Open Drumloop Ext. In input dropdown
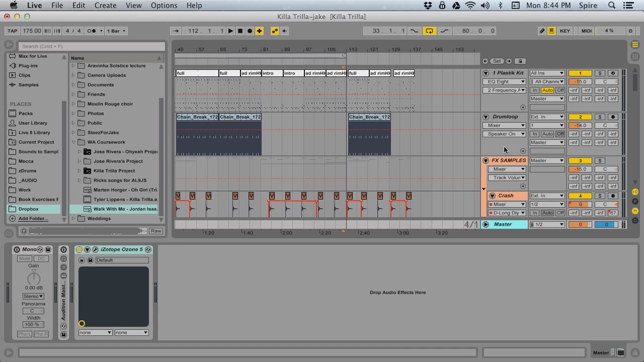644x362 pixels. point(547,117)
